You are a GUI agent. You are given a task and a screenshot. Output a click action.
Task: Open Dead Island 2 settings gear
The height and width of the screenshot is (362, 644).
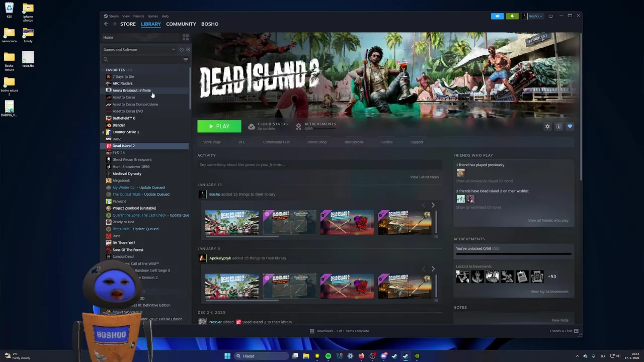(547, 127)
